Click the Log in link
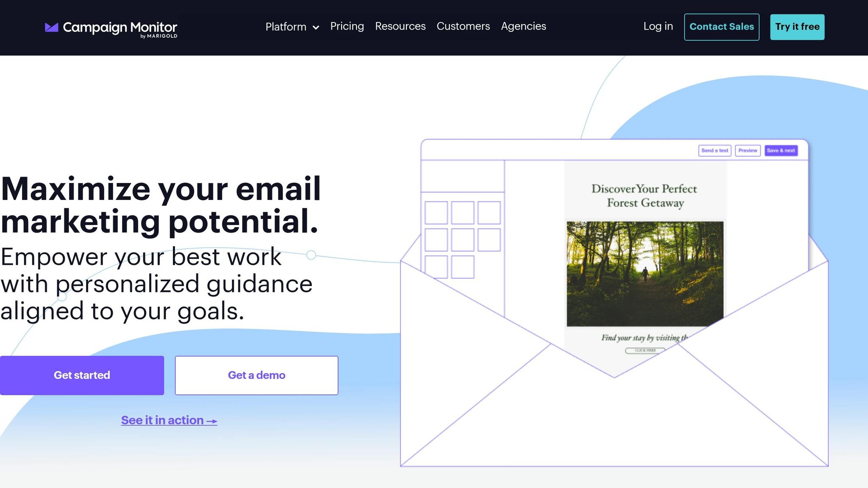 pos(658,26)
